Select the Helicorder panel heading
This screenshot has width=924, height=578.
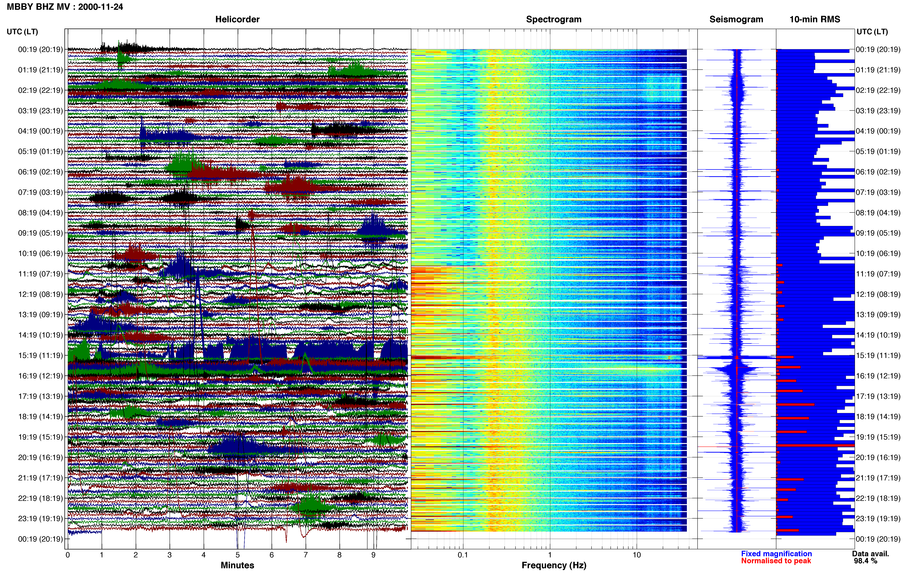237,19
